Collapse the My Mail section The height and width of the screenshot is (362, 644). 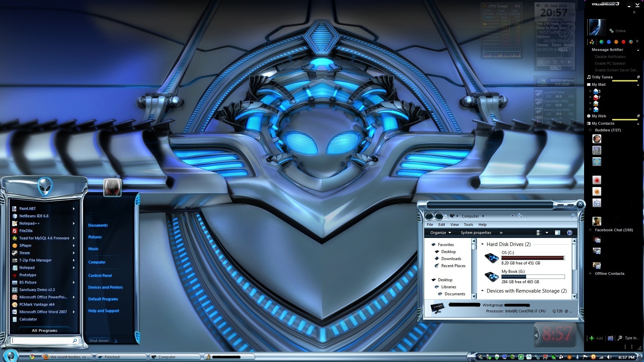tap(638, 85)
